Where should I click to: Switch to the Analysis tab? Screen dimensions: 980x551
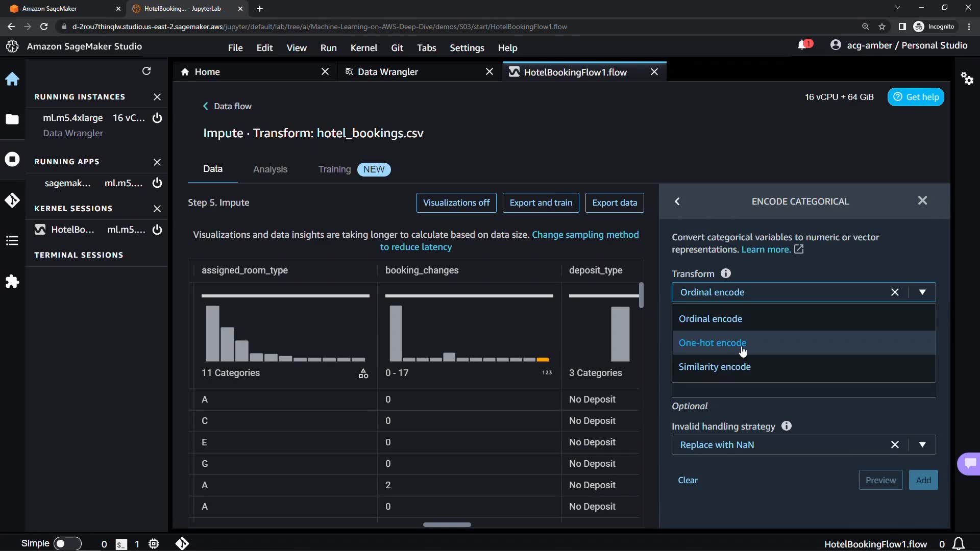click(270, 169)
